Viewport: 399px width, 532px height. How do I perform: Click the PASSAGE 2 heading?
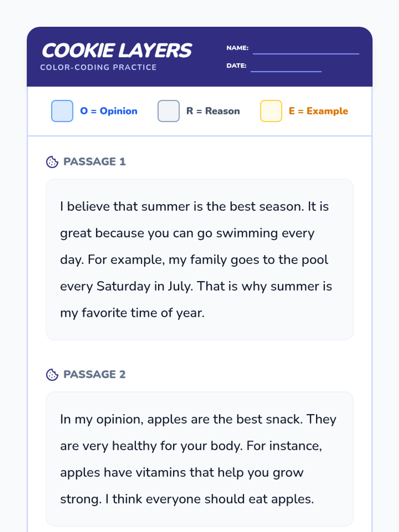point(94,374)
